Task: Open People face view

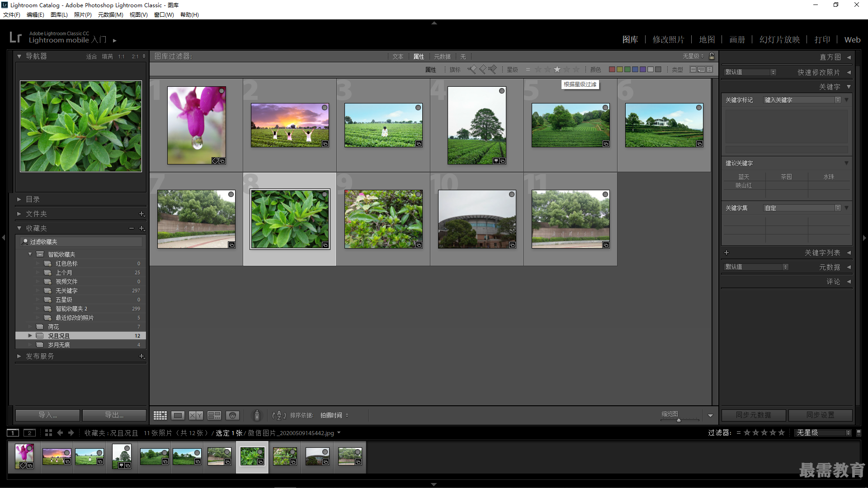Action: (232, 415)
